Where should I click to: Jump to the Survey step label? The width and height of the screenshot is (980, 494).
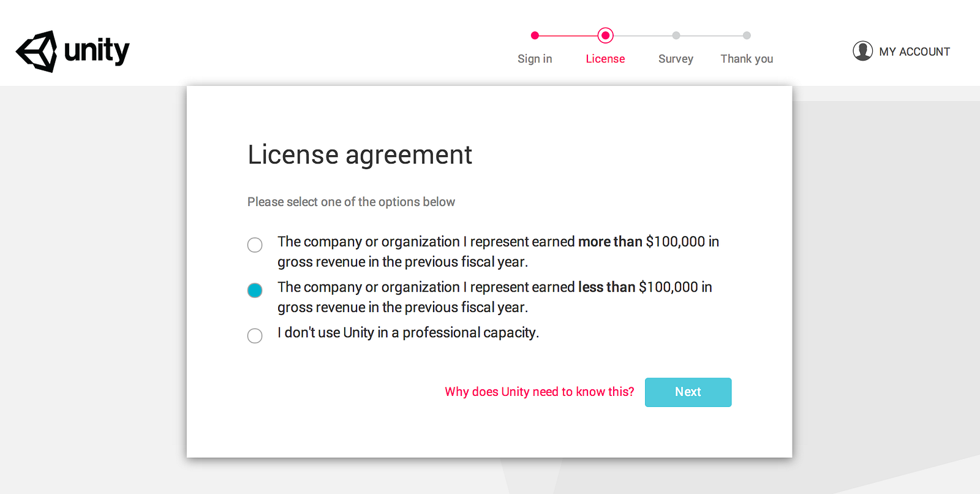[676, 59]
